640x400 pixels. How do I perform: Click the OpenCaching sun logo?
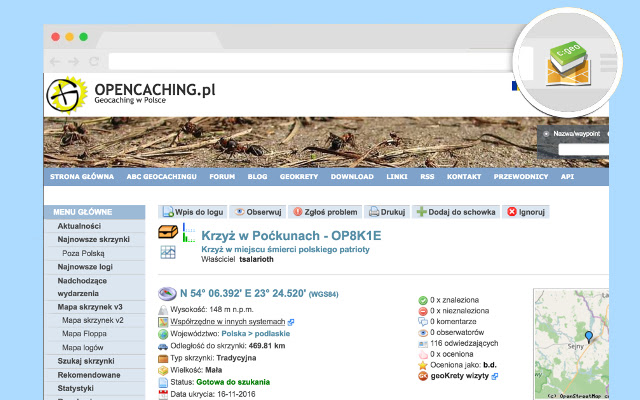pos(67,95)
